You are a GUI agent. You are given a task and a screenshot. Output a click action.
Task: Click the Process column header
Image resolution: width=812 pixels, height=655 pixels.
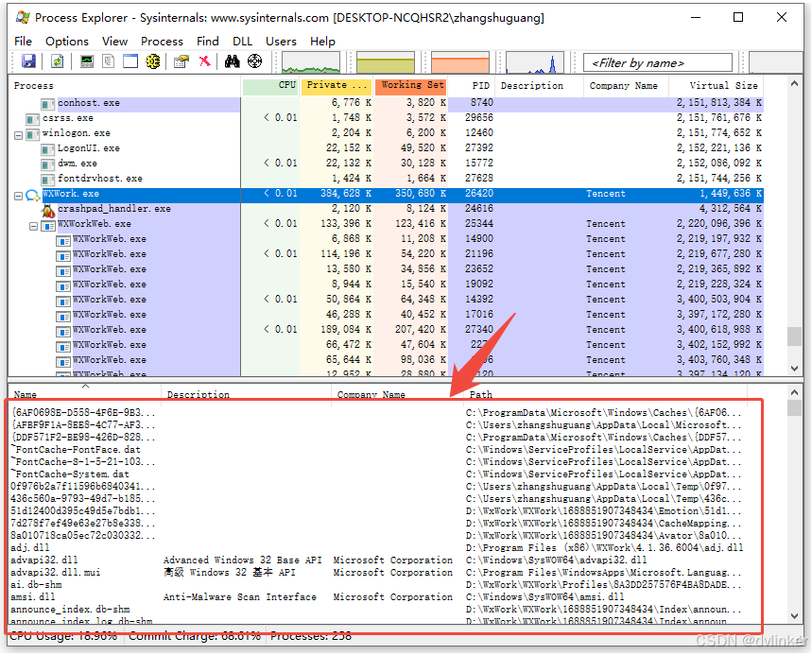click(125, 85)
